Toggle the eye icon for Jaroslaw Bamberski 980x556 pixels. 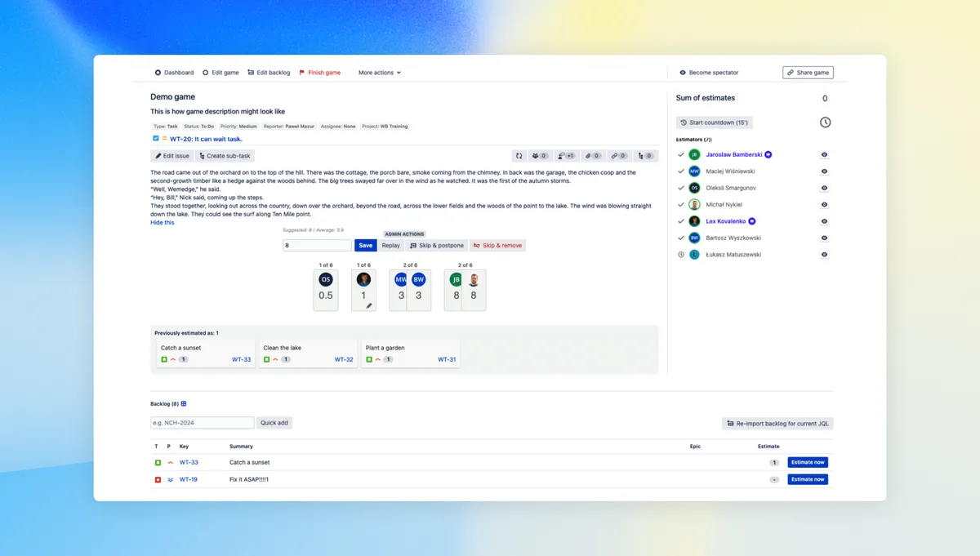pos(824,154)
